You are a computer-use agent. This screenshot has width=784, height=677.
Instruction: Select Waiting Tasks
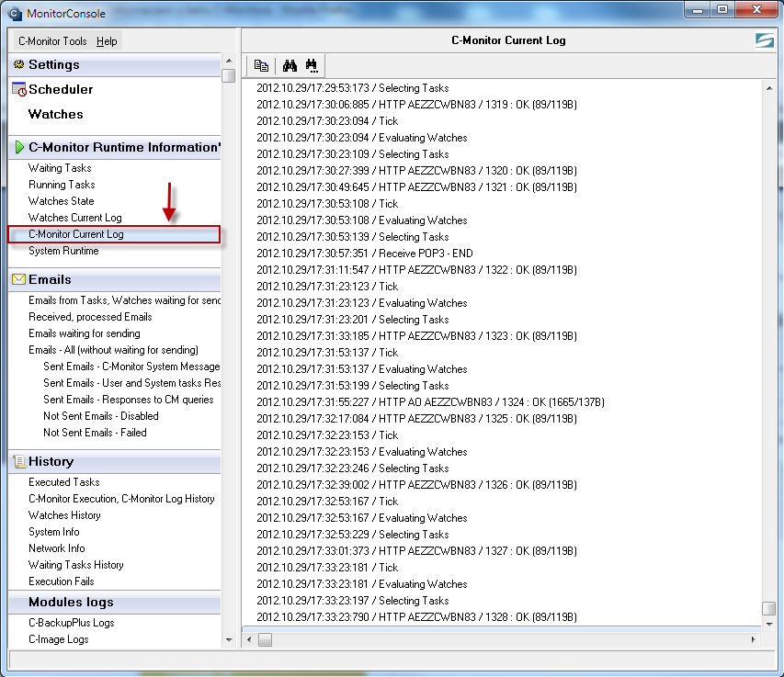(x=60, y=168)
